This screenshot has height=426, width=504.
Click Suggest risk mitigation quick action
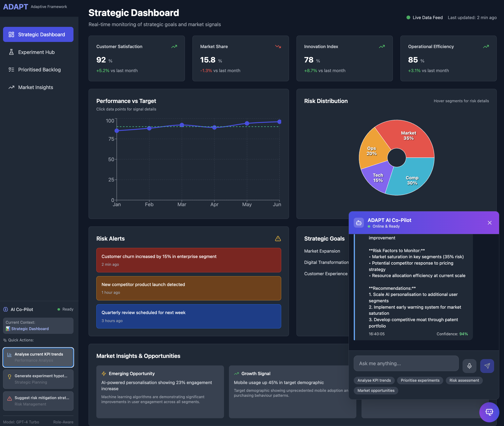(x=38, y=401)
